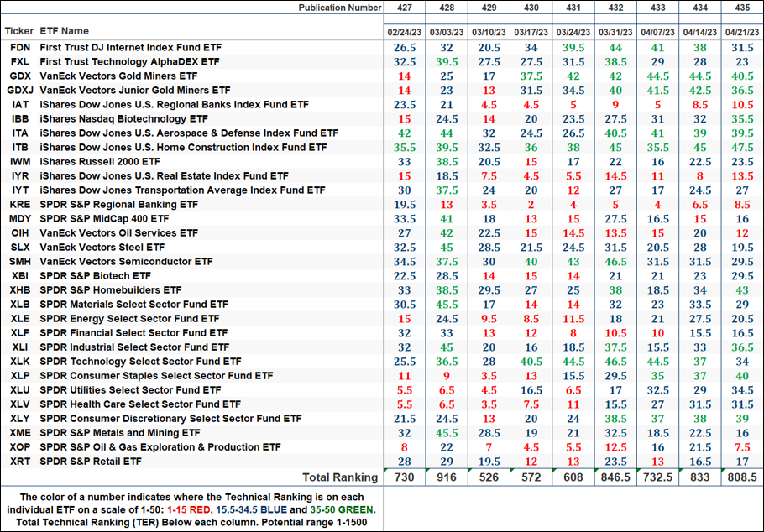Click the '35-50 GREEN' legend text
The height and width of the screenshot is (532, 764).
pyautogui.click(x=343, y=510)
